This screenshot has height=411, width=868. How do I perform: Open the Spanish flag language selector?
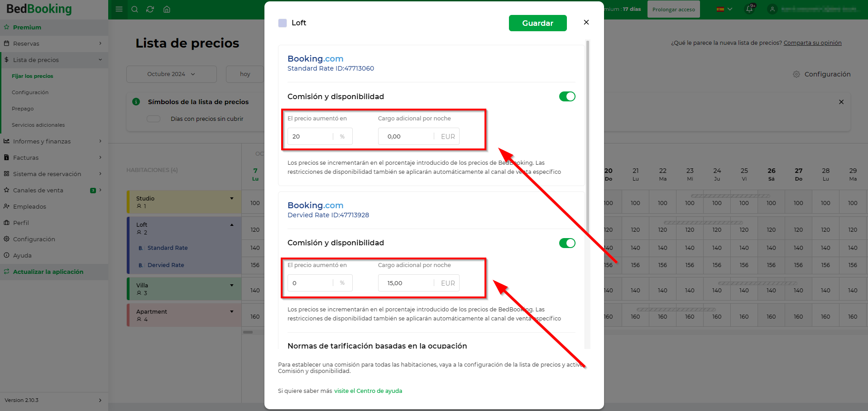tap(724, 9)
